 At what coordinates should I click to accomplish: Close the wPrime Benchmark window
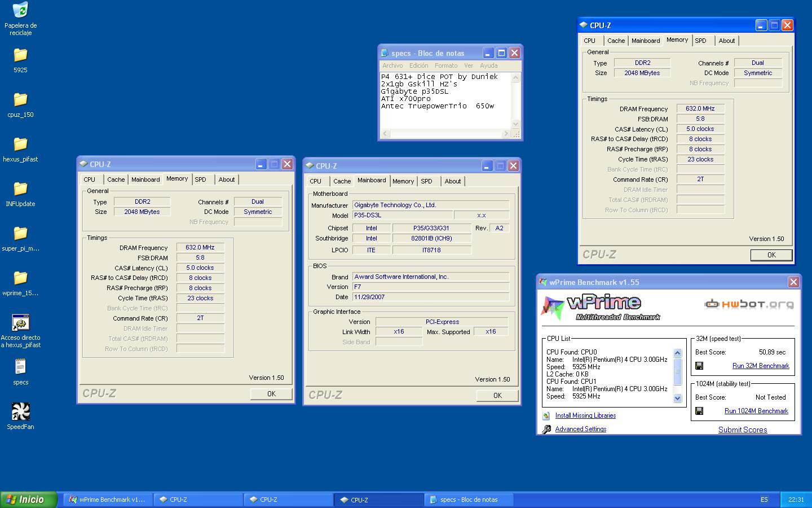tap(793, 282)
